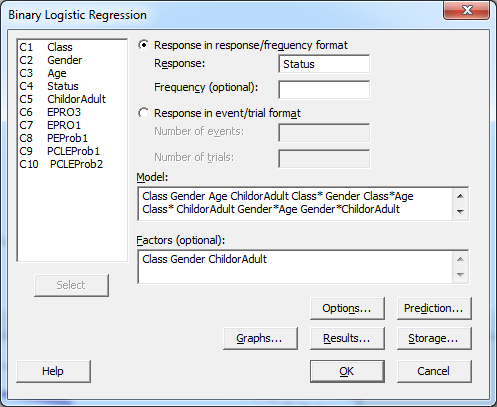Screen dimensions: 497x407
Task: Click the Frequency (optional) input field
Action: click(x=324, y=89)
